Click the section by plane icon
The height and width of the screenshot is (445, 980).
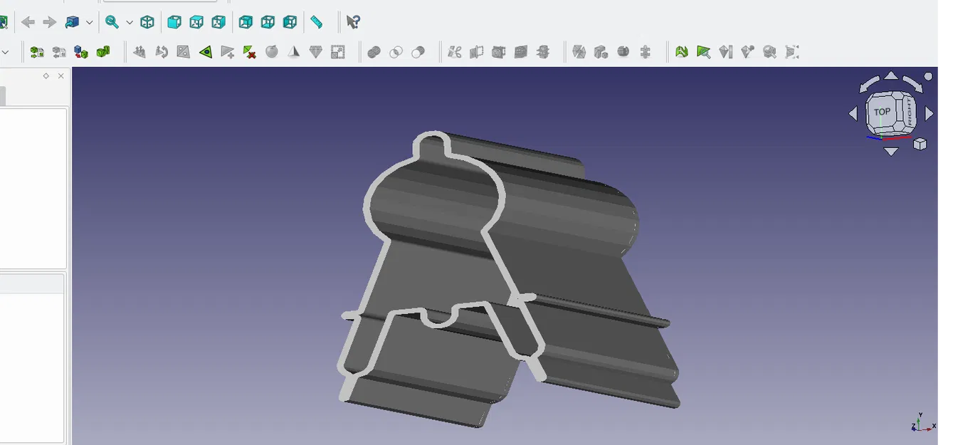click(x=521, y=52)
